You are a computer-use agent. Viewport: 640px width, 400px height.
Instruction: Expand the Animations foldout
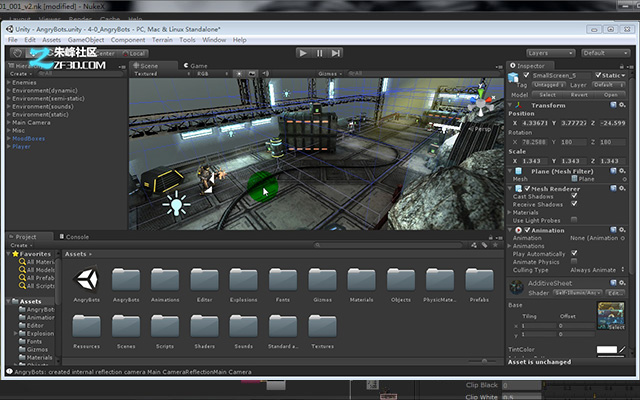coord(509,246)
